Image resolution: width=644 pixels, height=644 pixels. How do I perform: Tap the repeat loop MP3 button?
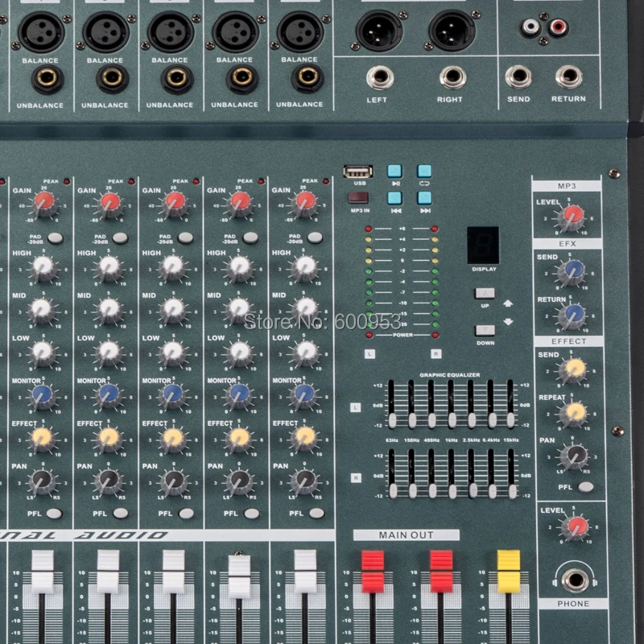tap(424, 171)
